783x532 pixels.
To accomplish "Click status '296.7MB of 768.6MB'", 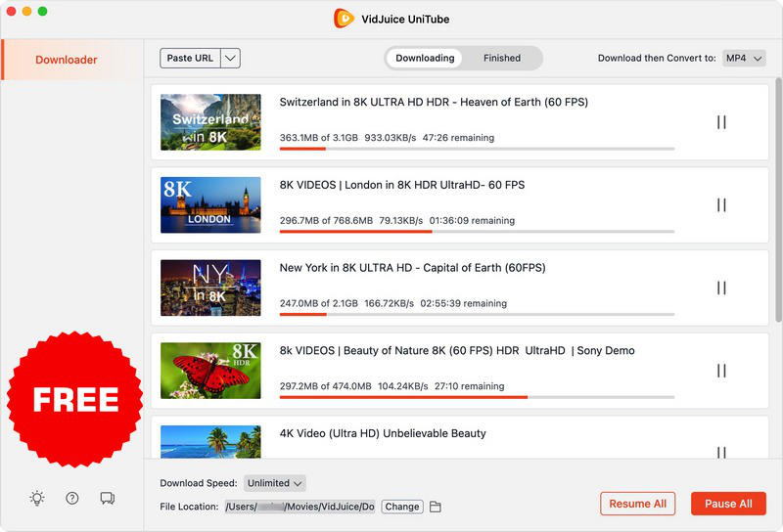I will click(326, 221).
